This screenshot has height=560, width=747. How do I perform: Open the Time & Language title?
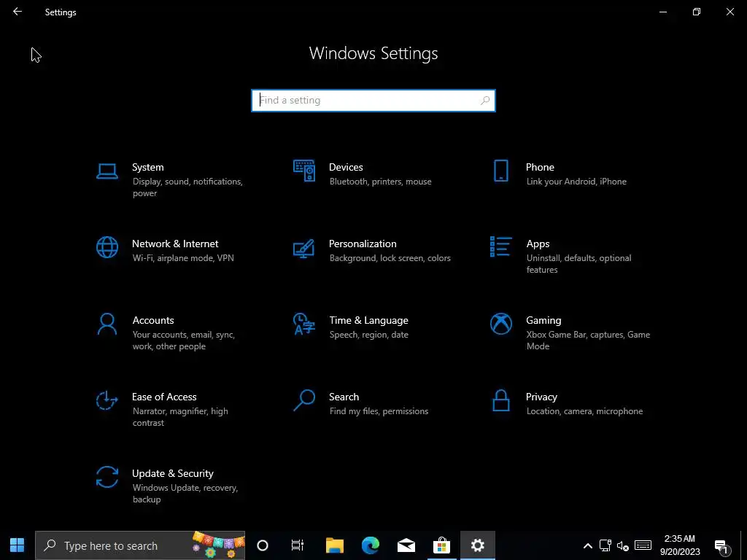click(x=368, y=321)
